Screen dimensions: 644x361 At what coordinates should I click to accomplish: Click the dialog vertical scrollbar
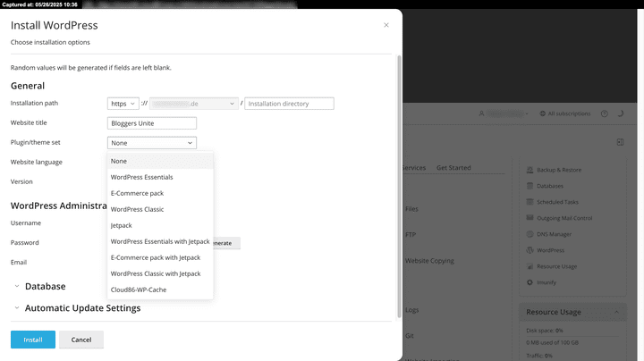[x=399, y=187]
